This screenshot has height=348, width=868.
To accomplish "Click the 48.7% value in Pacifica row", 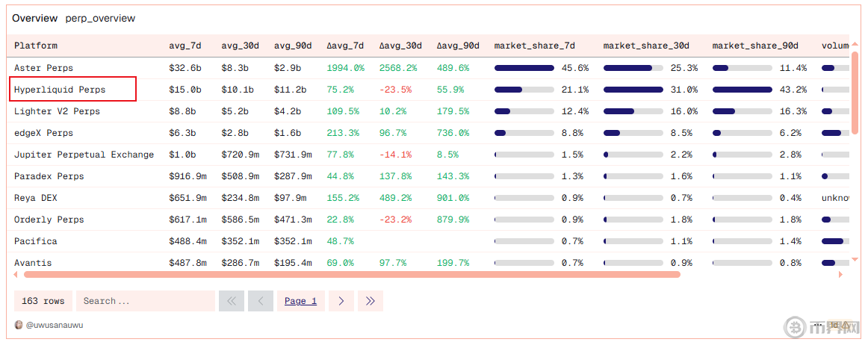I will point(340,241).
